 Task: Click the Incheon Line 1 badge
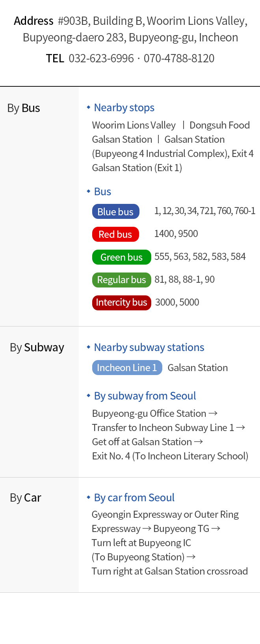pos(127,368)
